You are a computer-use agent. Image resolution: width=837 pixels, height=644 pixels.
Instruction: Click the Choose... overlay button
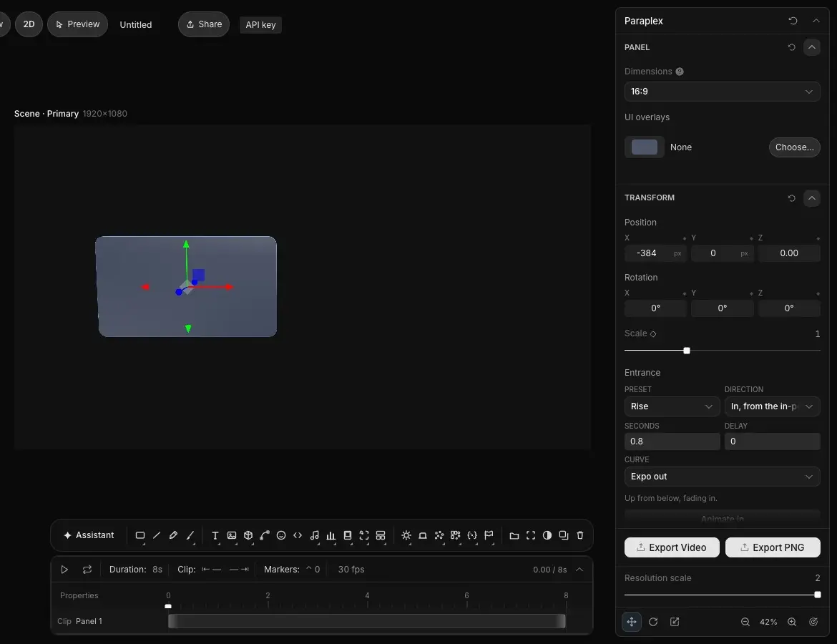click(794, 147)
